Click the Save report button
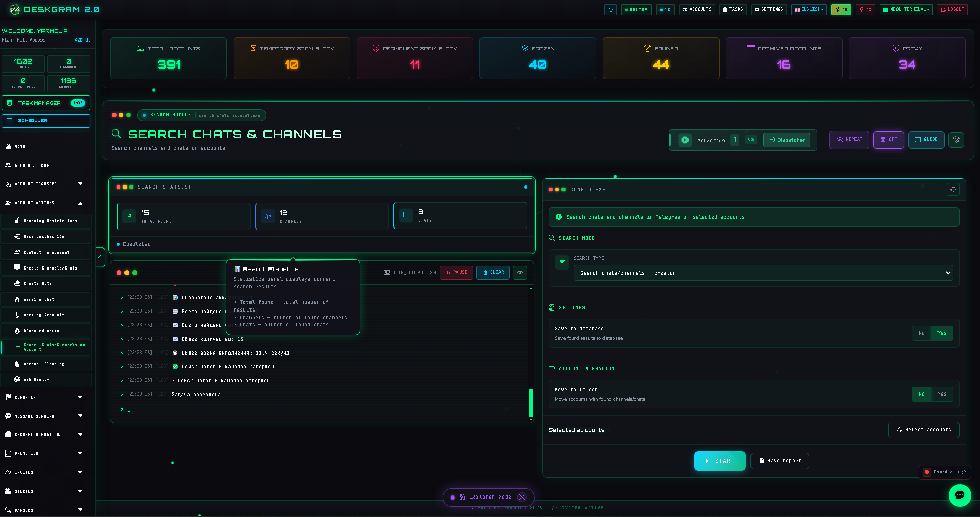This screenshot has width=980, height=517. point(780,461)
